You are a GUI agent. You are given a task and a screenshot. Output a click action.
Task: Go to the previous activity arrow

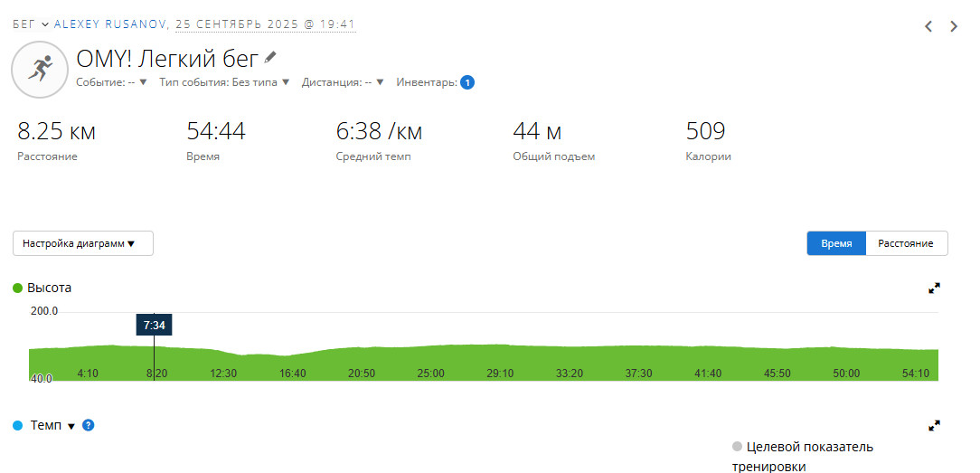click(928, 26)
